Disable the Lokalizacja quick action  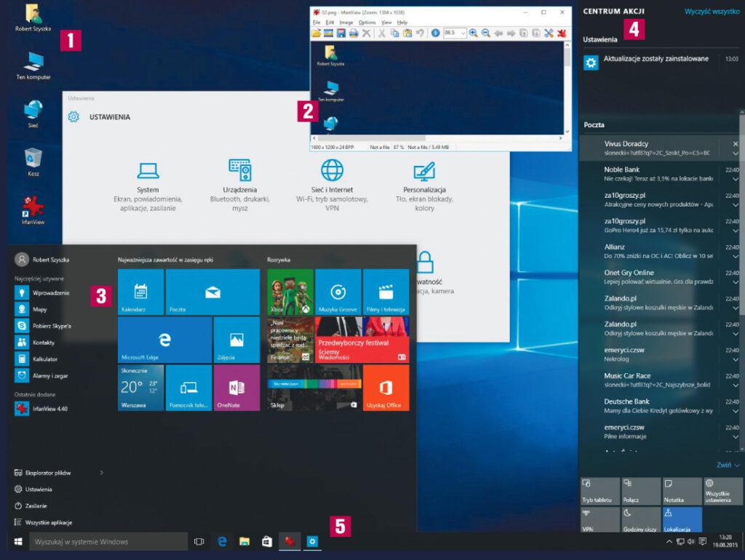pos(682,520)
